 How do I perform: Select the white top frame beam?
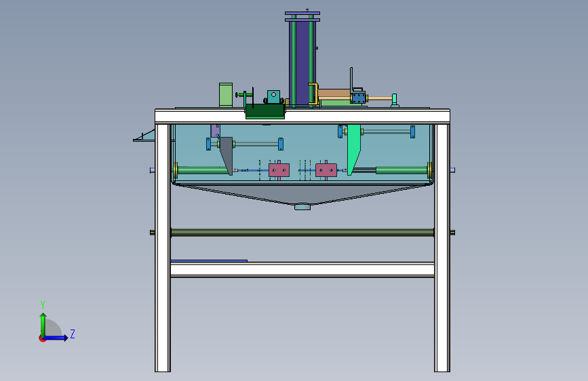(302, 117)
